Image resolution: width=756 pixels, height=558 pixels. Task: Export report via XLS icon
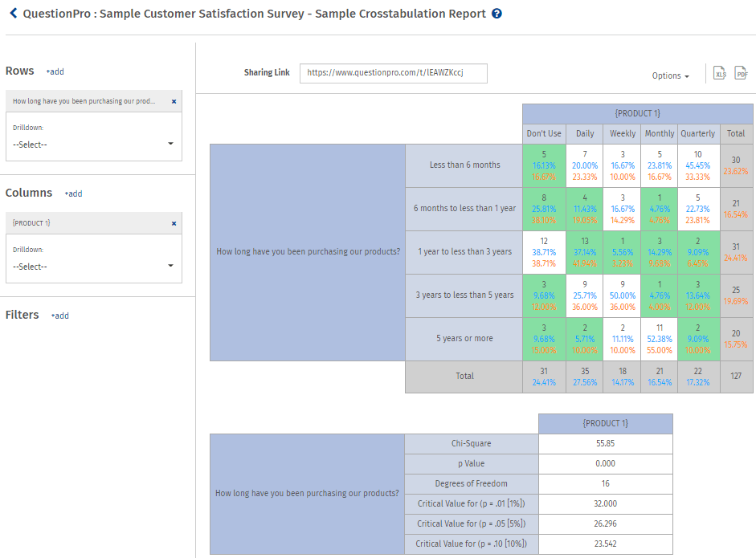coord(720,73)
